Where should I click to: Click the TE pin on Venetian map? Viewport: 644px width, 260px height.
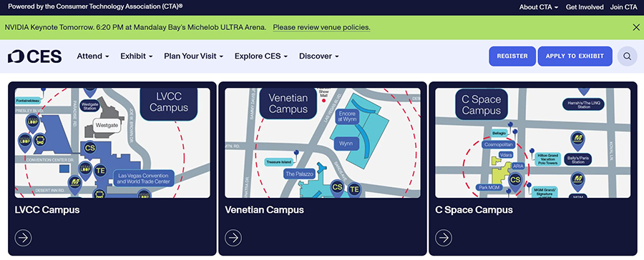[354, 189]
